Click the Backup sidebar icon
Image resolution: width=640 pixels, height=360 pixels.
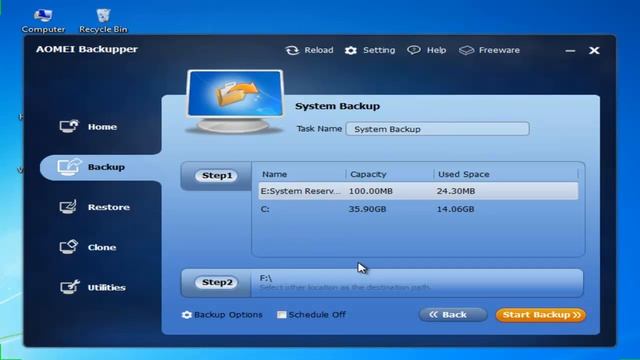tap(69, 167)
